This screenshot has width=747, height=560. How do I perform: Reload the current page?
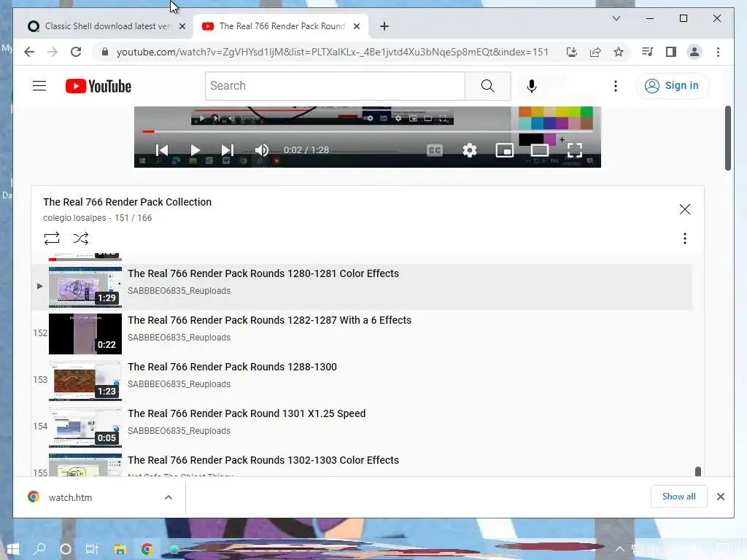point(76,52)
